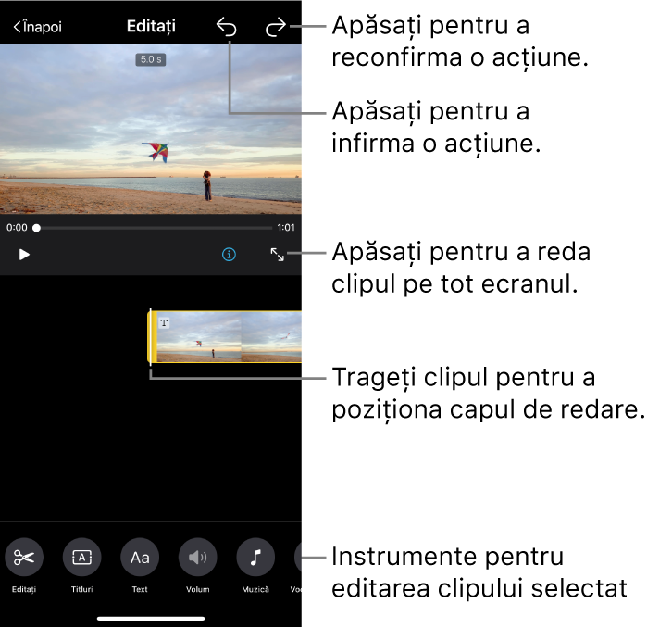Screen dimensions: 672x628
Task: Click the title T badge on clip
Action: (164, 323)
